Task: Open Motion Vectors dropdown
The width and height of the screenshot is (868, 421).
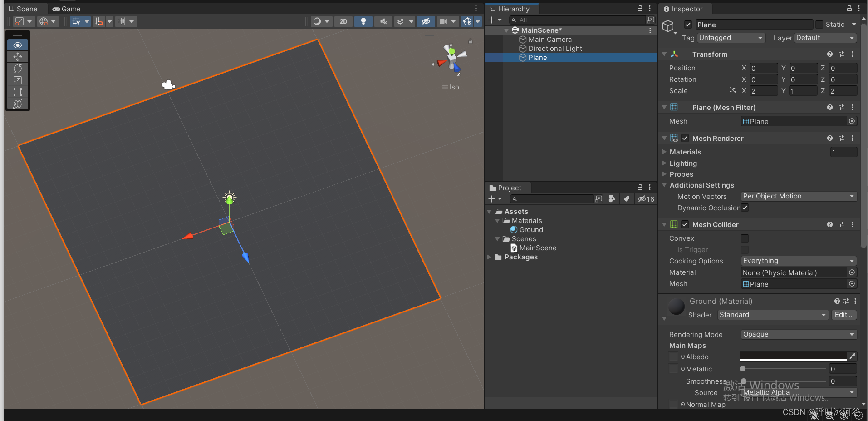Action: click(x=799, y=196)
